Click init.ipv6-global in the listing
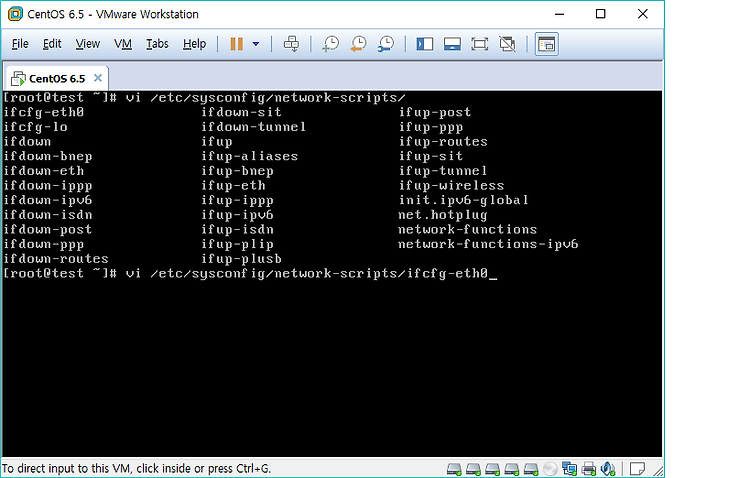Image resolution: width=750 pixels, height=478 pixels. pos(463,200)
